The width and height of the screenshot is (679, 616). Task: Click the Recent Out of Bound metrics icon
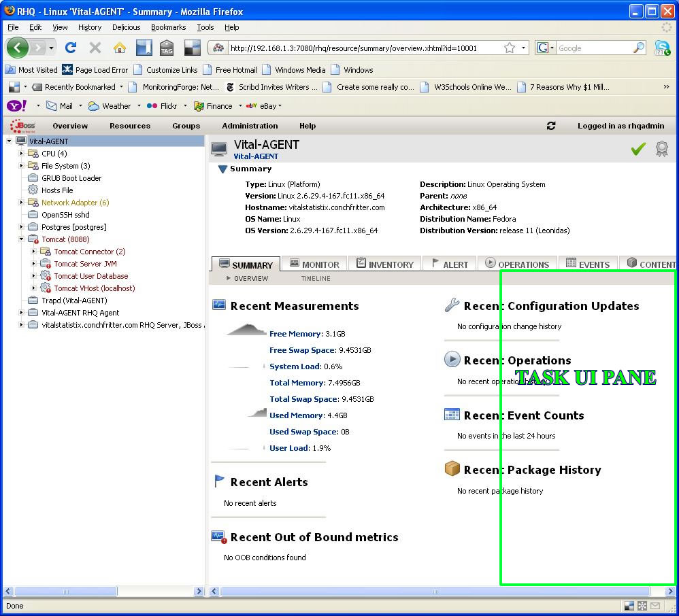click(x=219, y=536)
